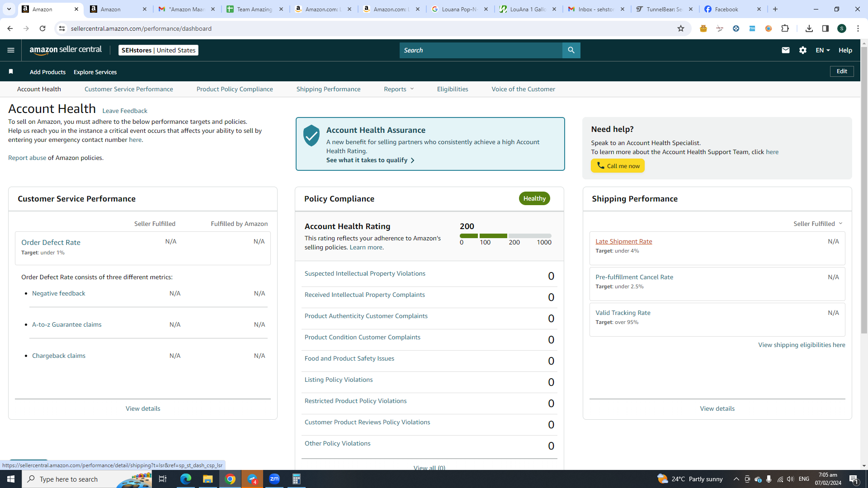Open a new browser tab
The width and height of the screenshot is (868, 488).
click(x=775, y=9)
